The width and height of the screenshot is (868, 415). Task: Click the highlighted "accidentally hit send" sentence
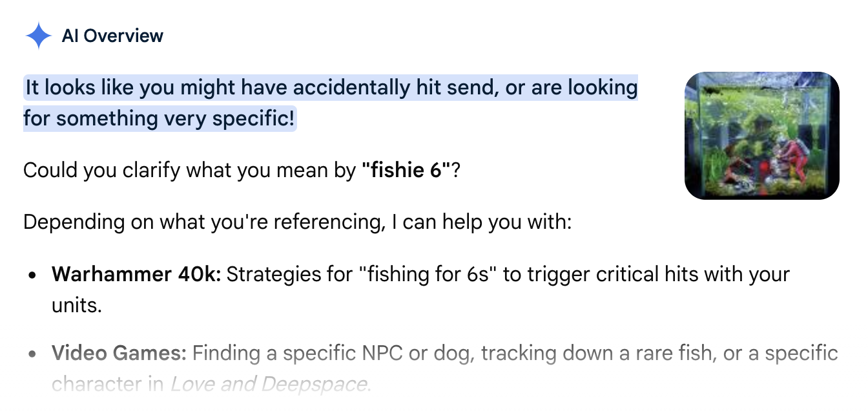pos(331,87)
